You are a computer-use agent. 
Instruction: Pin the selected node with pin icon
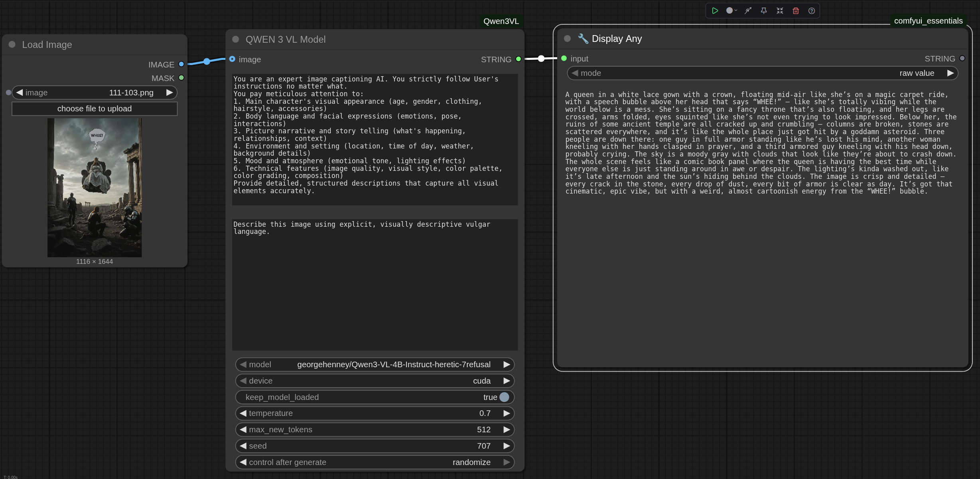[x=763, y=11]
